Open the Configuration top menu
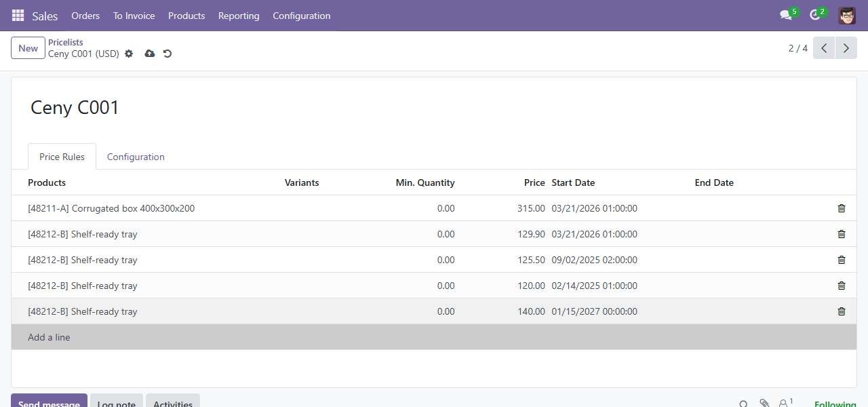 tap(302, 16)
